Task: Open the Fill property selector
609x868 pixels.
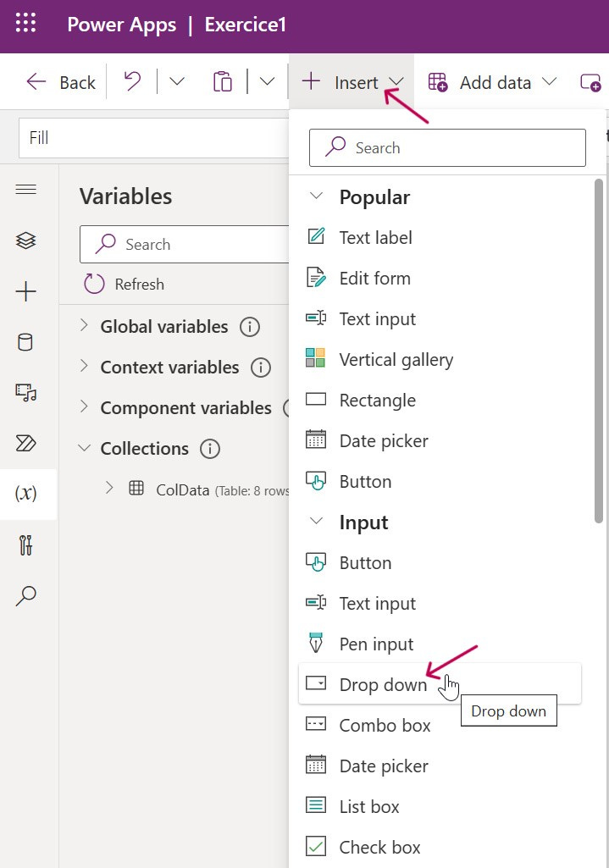Action: (x=154, y=138)
